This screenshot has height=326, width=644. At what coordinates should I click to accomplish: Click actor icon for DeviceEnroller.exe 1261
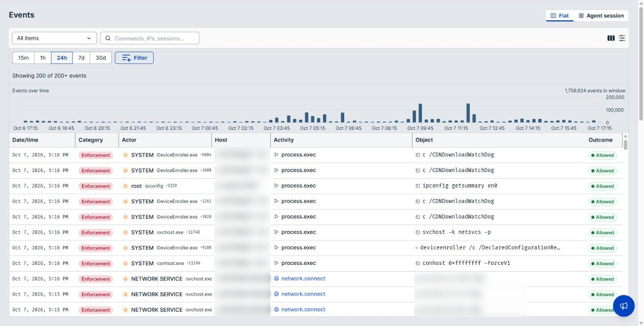point(126,201)
